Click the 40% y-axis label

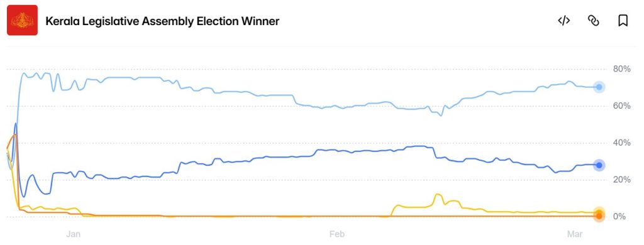621,143
